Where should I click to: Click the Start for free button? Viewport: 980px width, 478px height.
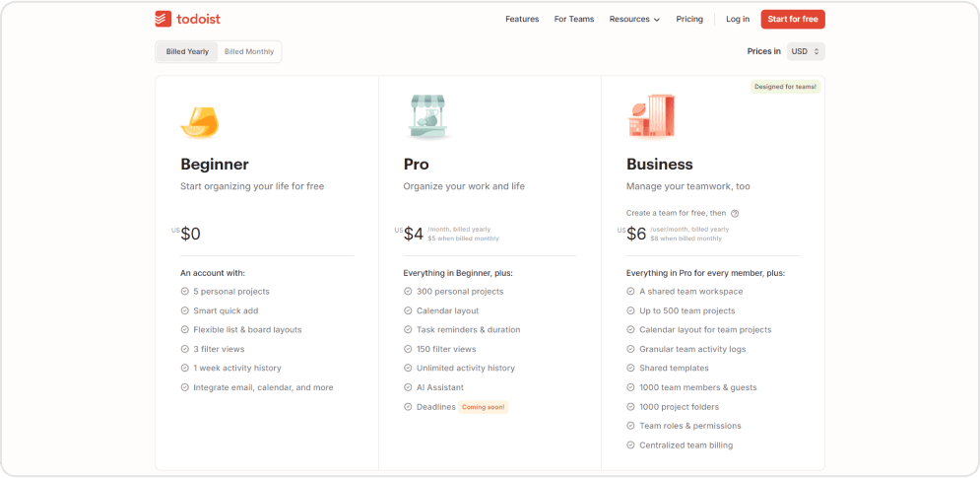793,20
